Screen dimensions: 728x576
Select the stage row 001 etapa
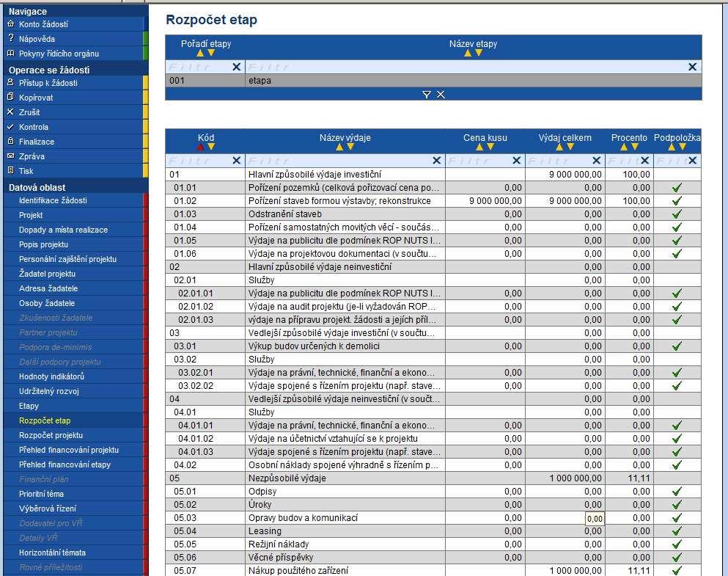pos(433,81)
